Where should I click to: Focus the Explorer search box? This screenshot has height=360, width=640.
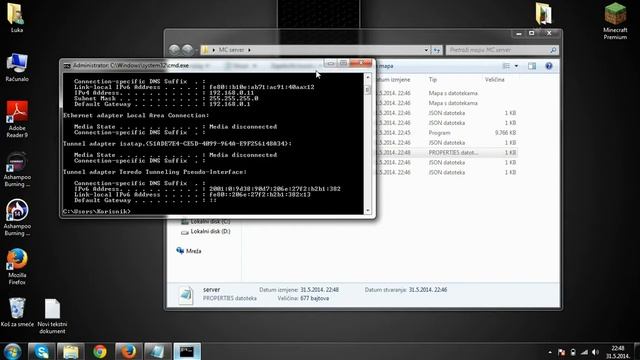(502, 50)
